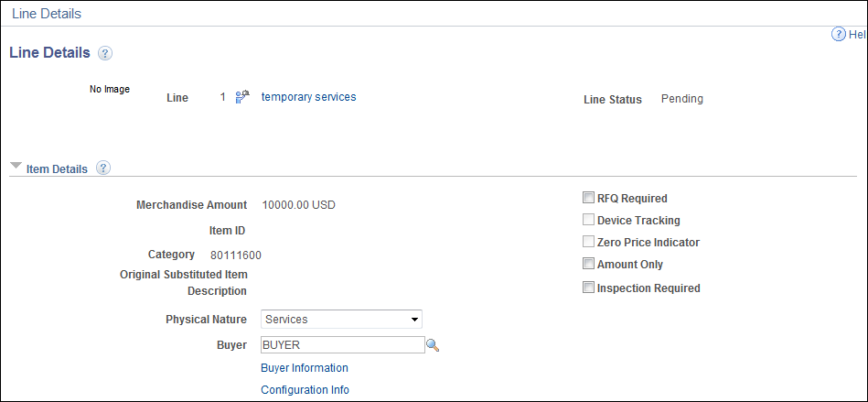
Task: Open the Buyer Information link
Action: click(305, 367)
